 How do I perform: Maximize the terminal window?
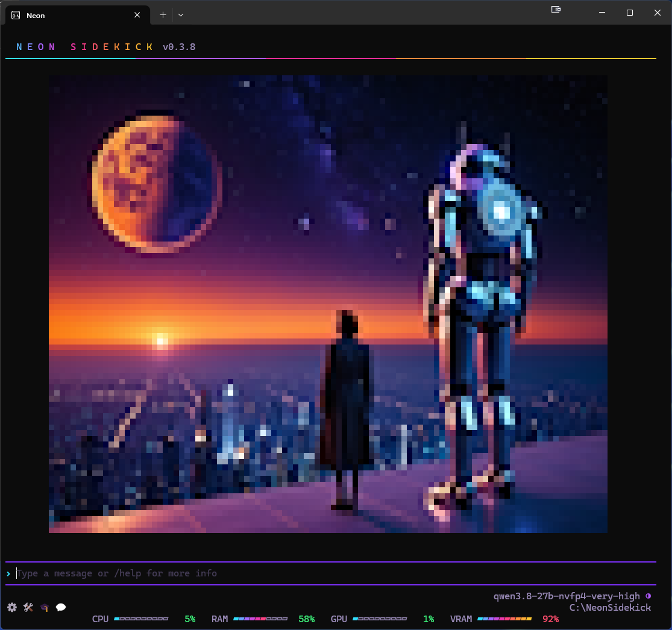[x=630, y=13]
